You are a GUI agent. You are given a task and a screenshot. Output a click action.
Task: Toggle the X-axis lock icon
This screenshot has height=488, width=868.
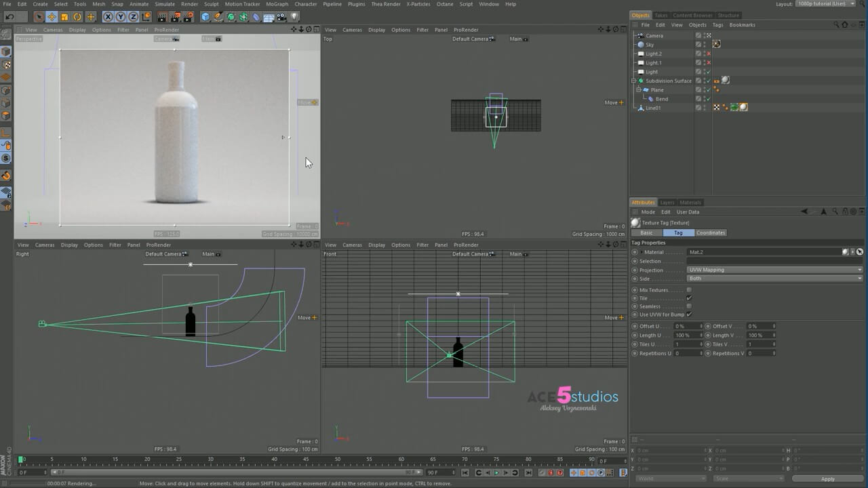(x=108, y=17)
